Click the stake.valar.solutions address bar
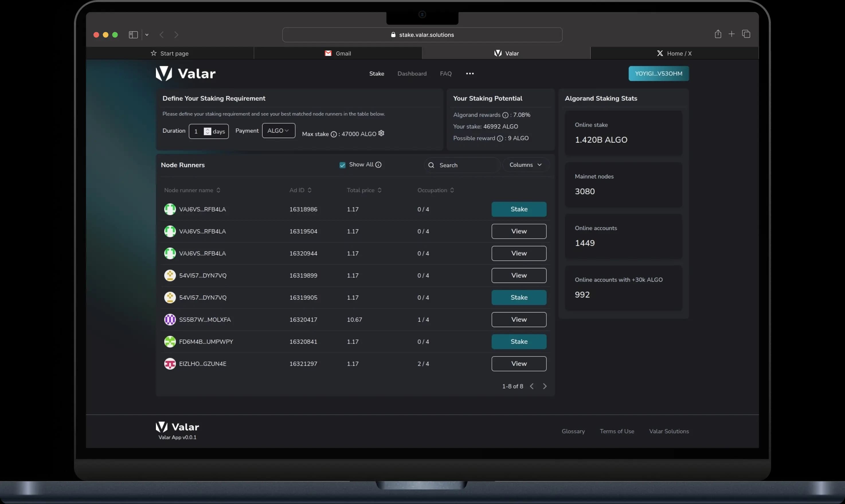The width and height of the screenshot is (845, 504). (422, 35)
